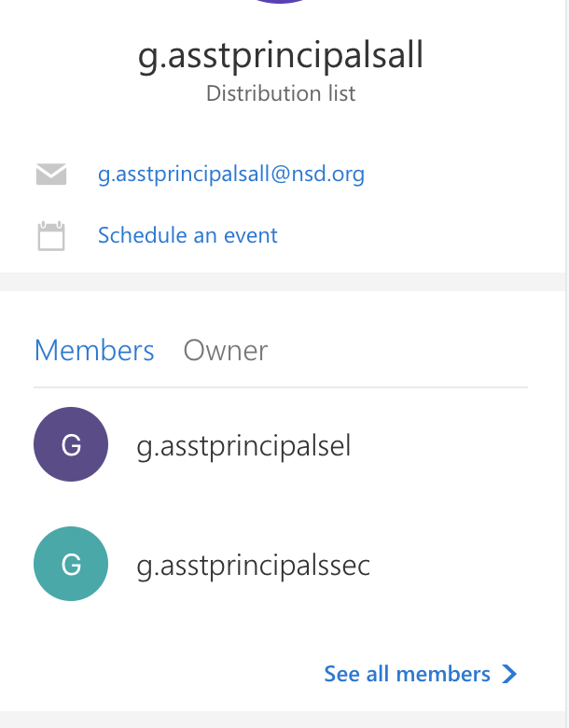Viewport: 569px width, 728px height.
Task: Select member name g.asstprincipalssec
Action: (253, 566)
